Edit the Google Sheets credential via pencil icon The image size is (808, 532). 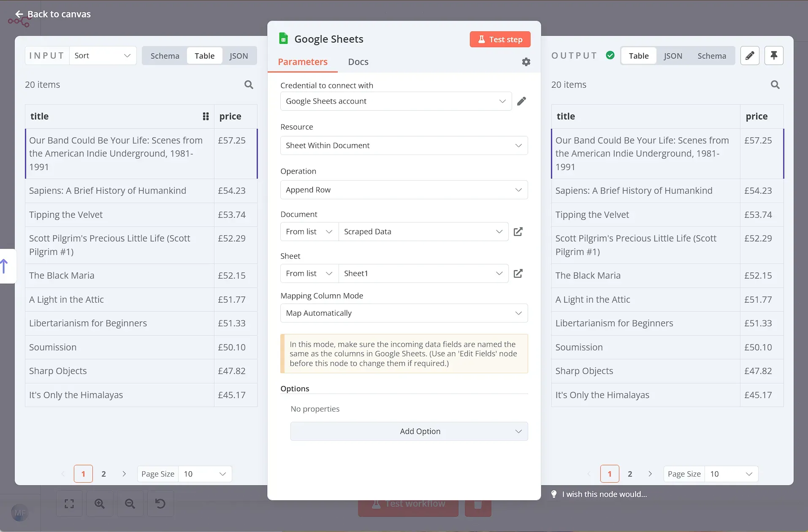click(522, 101)
